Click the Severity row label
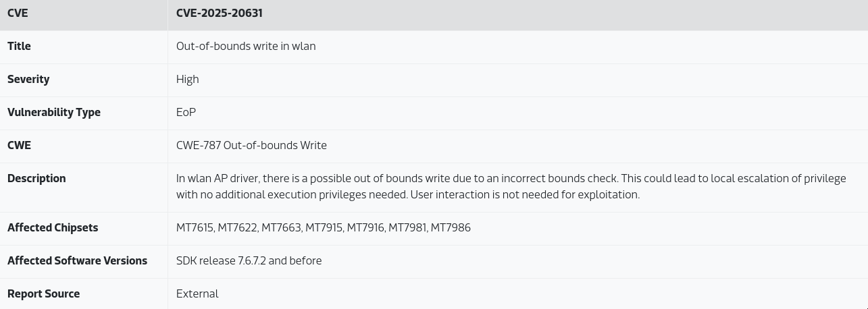 [x=28, y=79]
